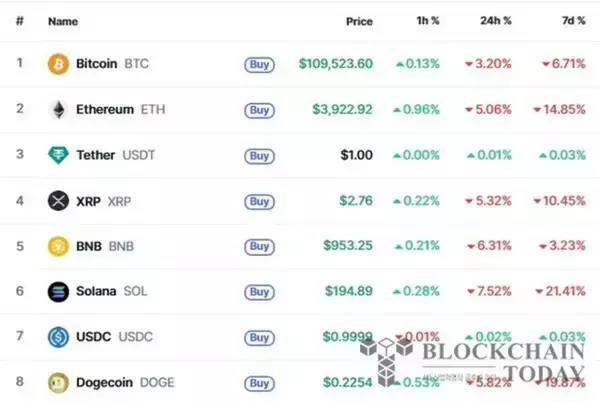Click the XRP coin icon
The width and height of the screenshot is (600, 402).
(x=59, y=201)
